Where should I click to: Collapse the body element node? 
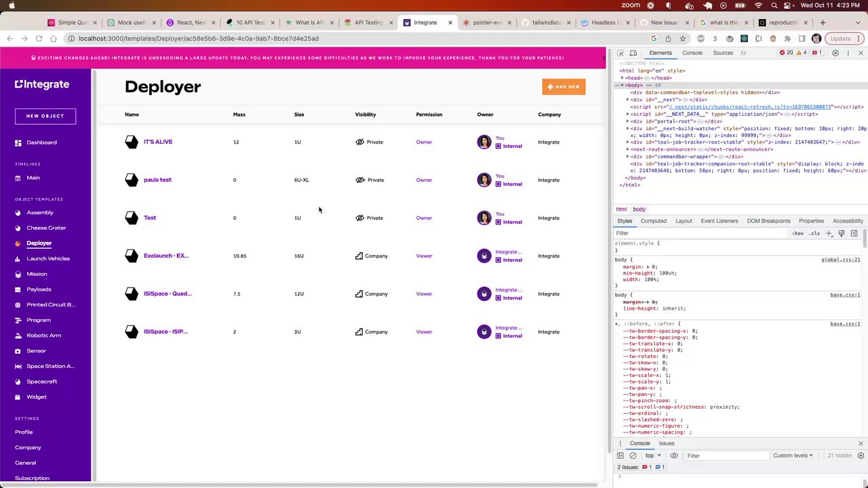[x=622, y=85]
